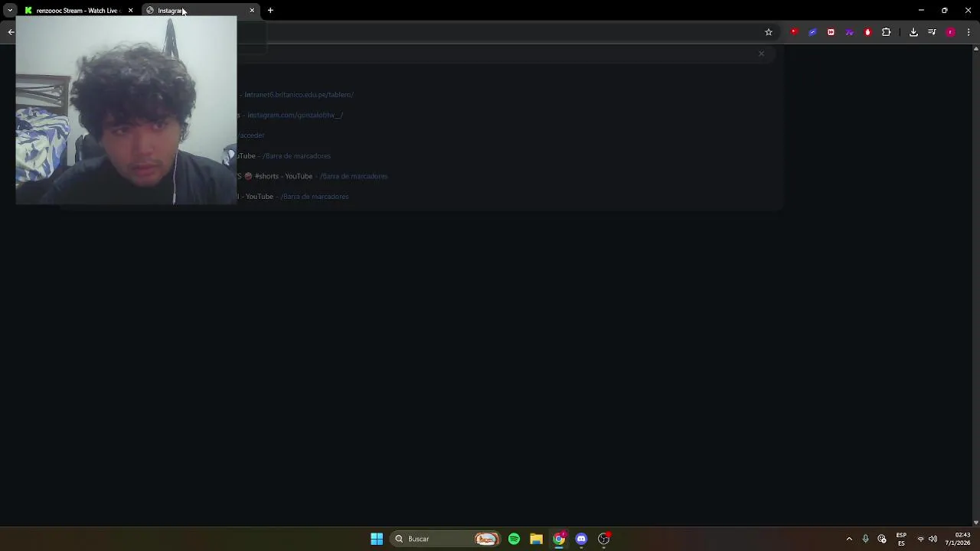This screenshot has width=980, height=551.
Task: Open the media controls icon
Action: coord(932,32)
